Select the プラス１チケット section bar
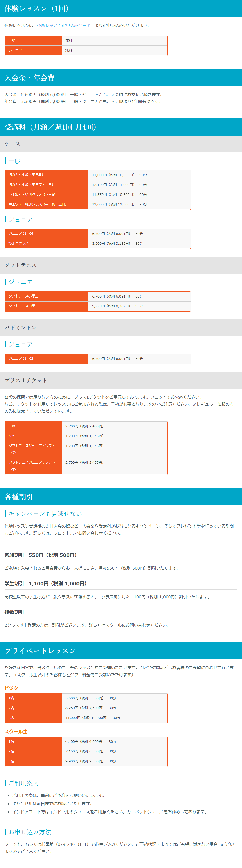 (x=26, y=380)
